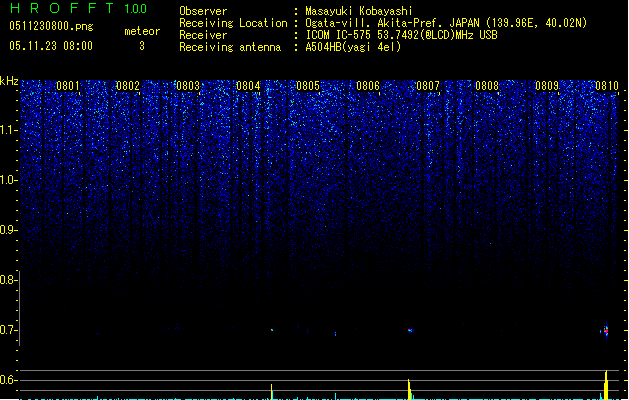Screen dimensions: 629x400
Task: Click the HROFFT 1.0.0 title text
Action: [78, 8]
